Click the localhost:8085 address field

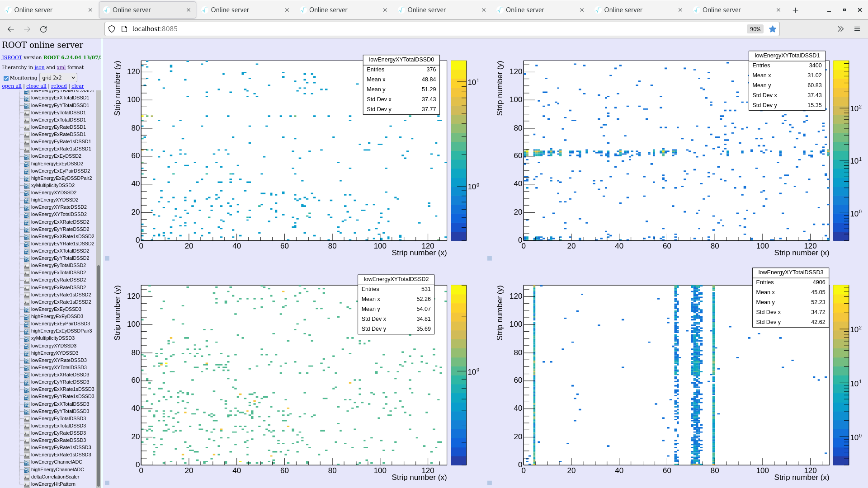pos(155,29)
